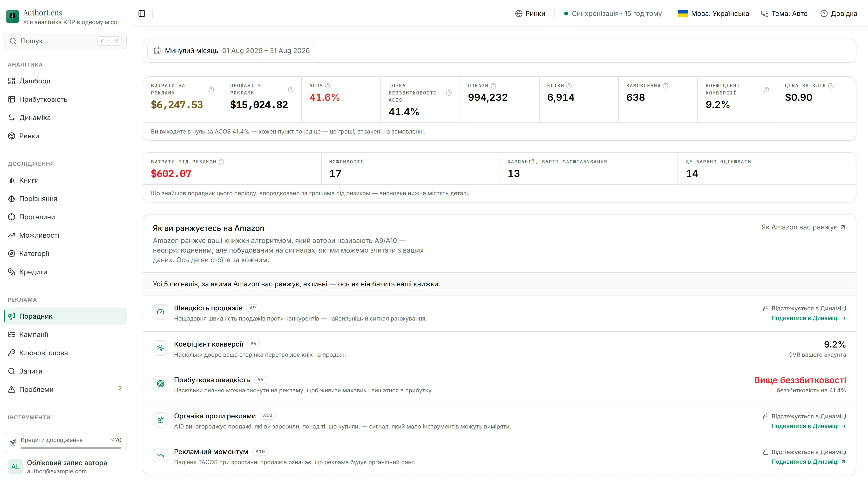This screenshot has height=482, width=868.
Task: Open the Ринки selector in top bar
Action: (x=530, y=13)
